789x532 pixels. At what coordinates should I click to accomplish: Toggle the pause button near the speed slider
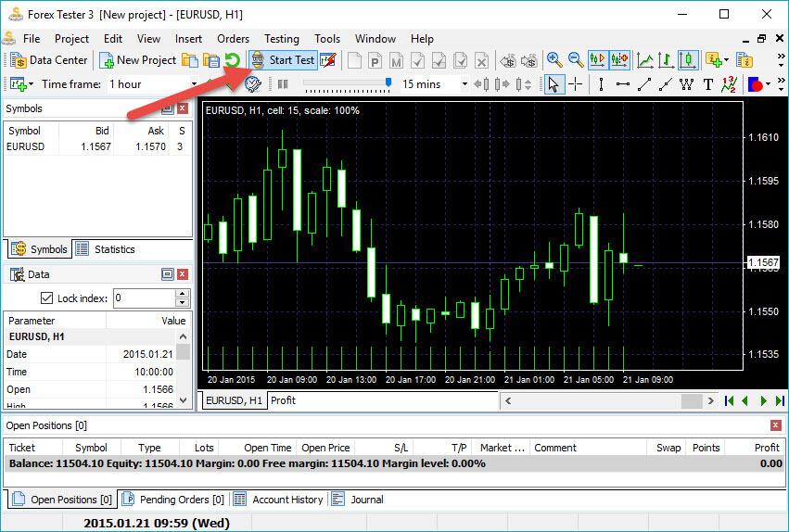[x=283, y=84]
